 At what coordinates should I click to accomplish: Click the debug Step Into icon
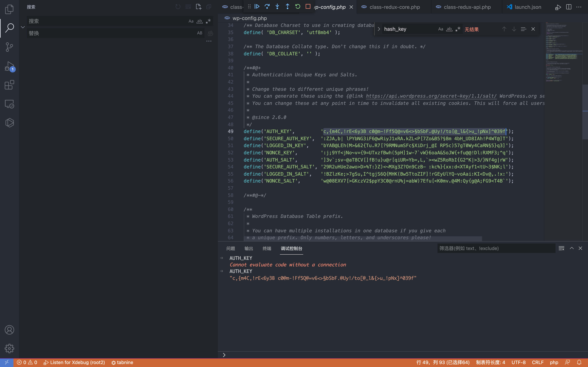pos(277,7)
